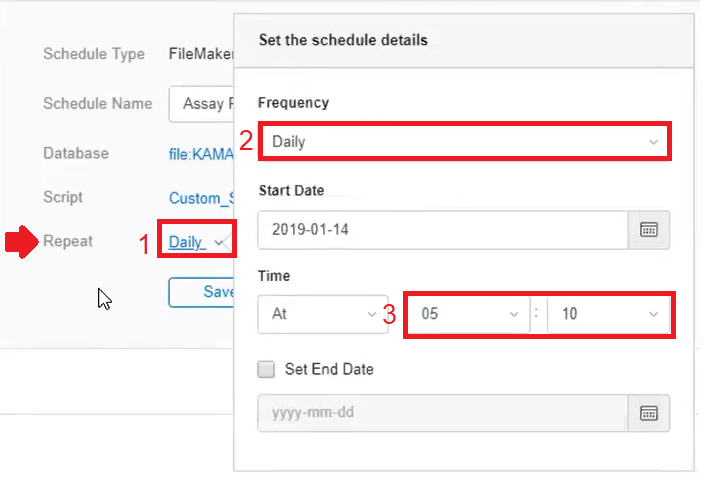Click the yyyy-mm-dd end date field
The height and width of the screenshot is (490, 711).
coord(443,413)
